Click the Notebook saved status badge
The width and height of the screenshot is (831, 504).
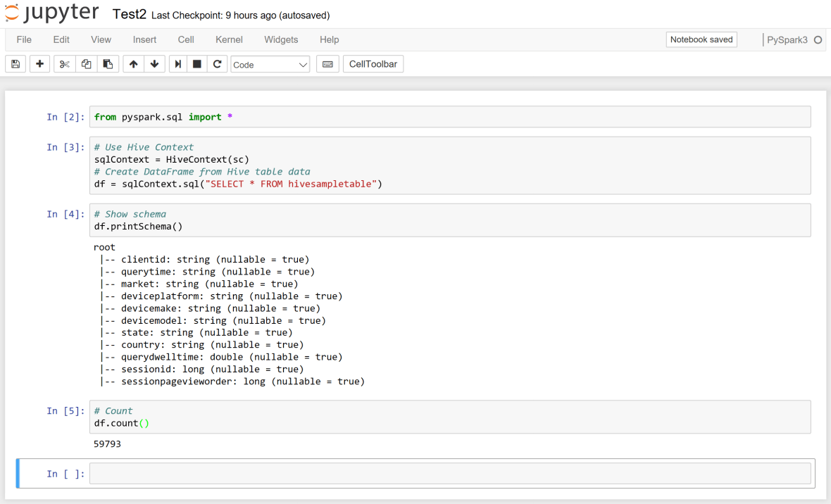pyautogui.click(x=701, y=39)
